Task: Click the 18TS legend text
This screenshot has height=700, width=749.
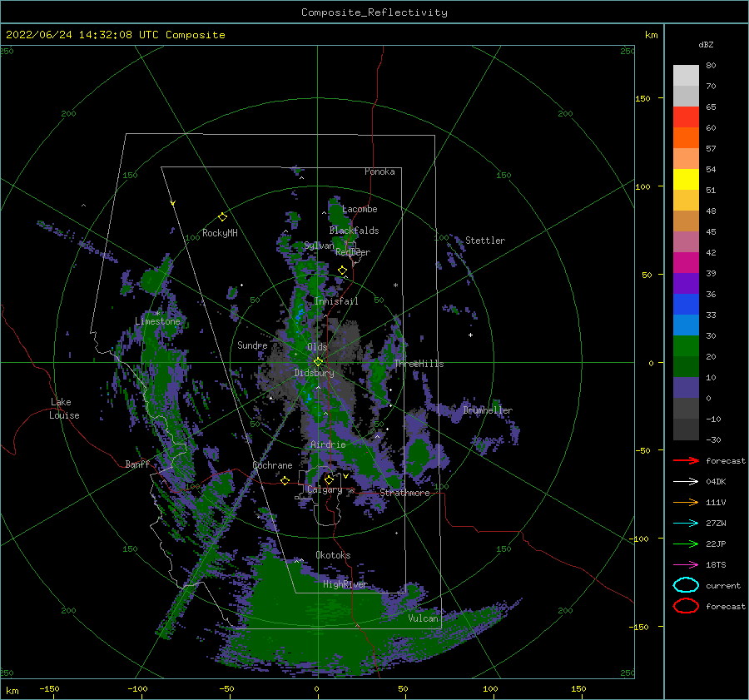Action: (x=716, y=565)
